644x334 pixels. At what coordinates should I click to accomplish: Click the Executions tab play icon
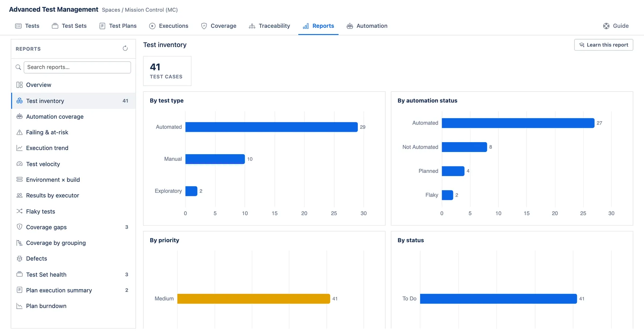point(152,26)
